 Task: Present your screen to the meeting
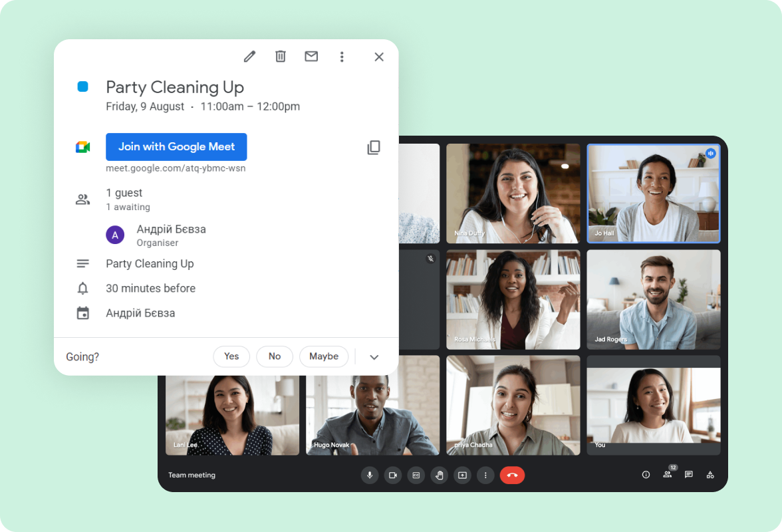(x=462, y=475)
